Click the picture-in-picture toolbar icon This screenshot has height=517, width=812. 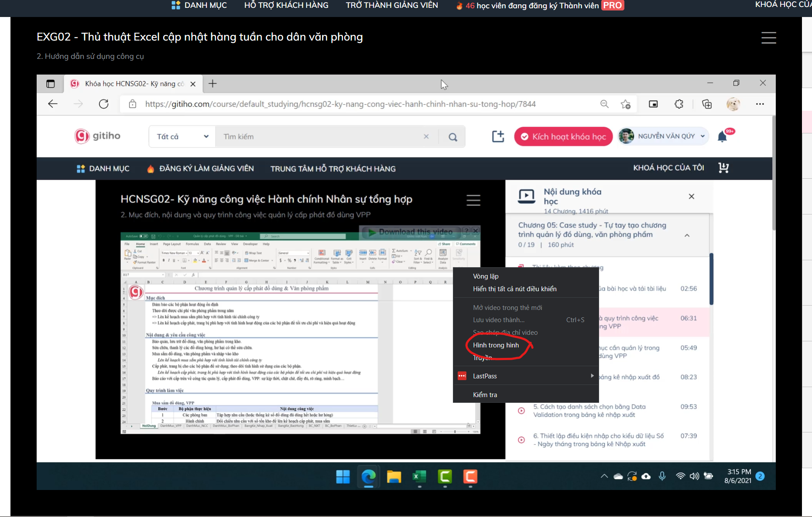click(653, 104)
